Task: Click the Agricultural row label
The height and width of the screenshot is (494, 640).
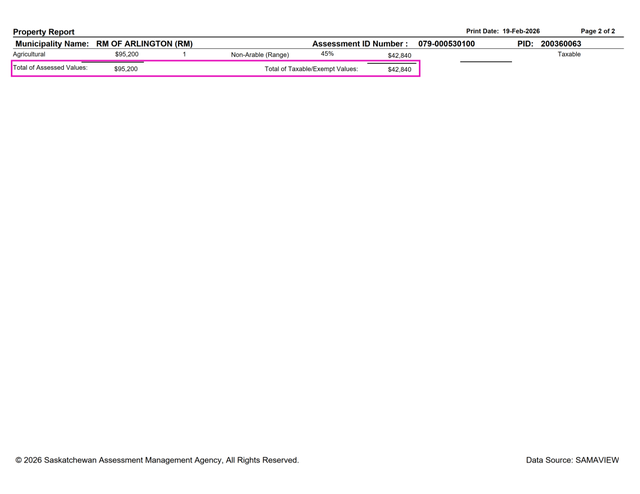Action: coord(29,55)
